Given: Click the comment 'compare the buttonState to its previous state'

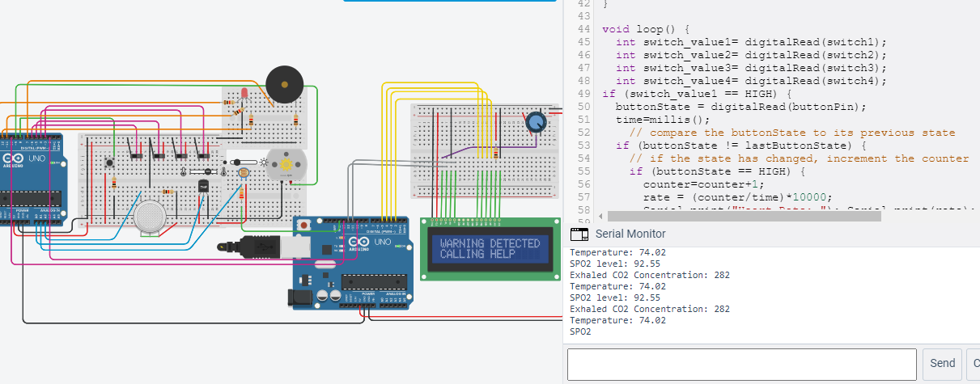Looking at the screenshot, I should (x=803, y=133).
